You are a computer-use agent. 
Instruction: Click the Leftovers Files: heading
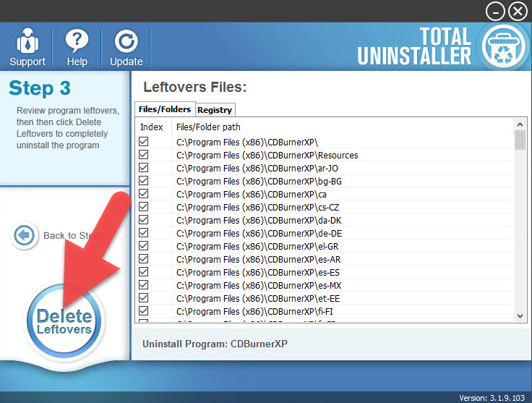(194, 88)
